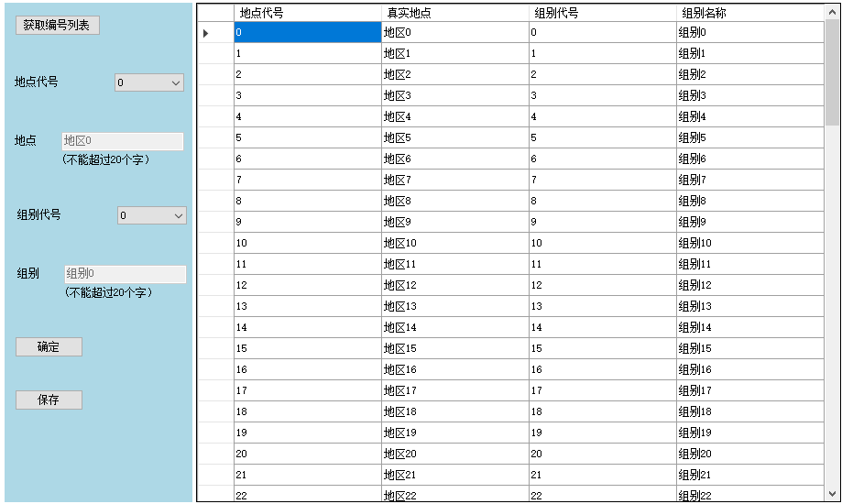
Task: Click the scrollbar up arrow
Action: click(x=832, y=11)
